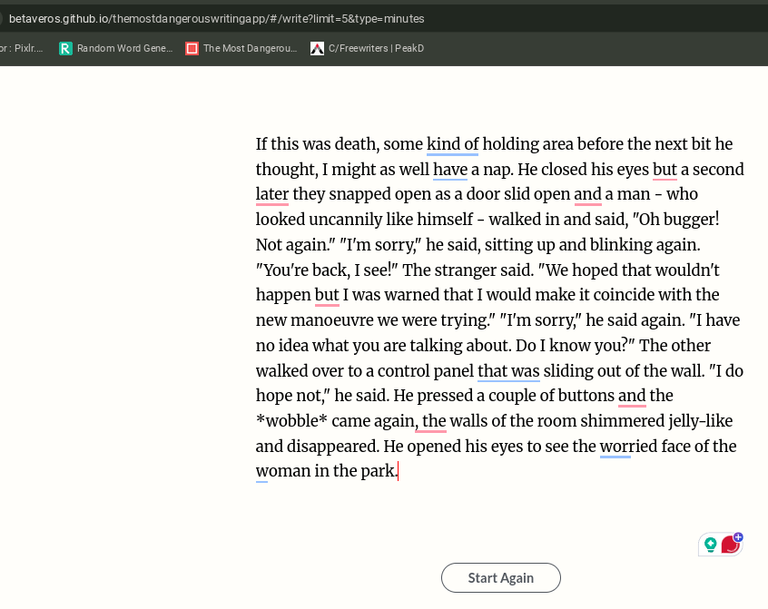Click the PeakD bookmark favicon
The image size is (768, 609).
click(x=317, y=48)
